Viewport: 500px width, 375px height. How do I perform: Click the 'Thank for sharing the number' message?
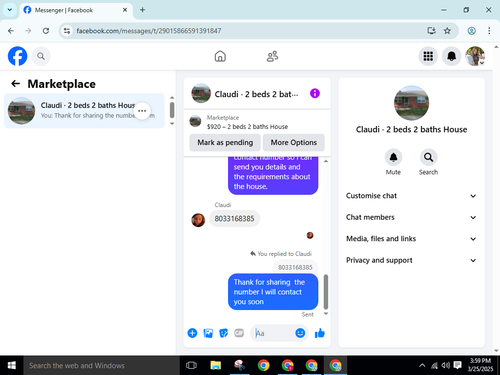[x=273, y=292]
